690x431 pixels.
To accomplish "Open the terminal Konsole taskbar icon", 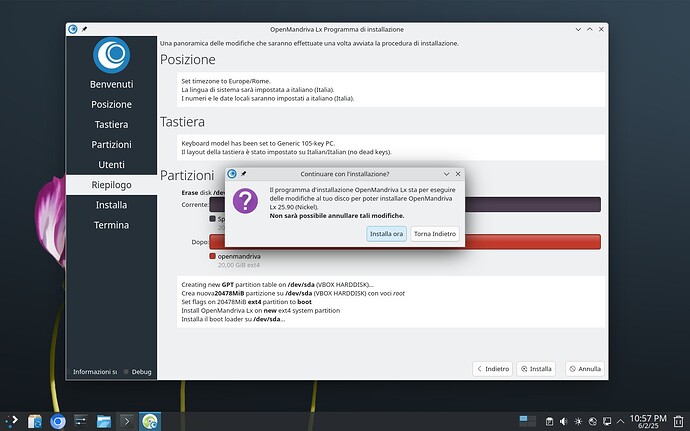I will 127,421.
